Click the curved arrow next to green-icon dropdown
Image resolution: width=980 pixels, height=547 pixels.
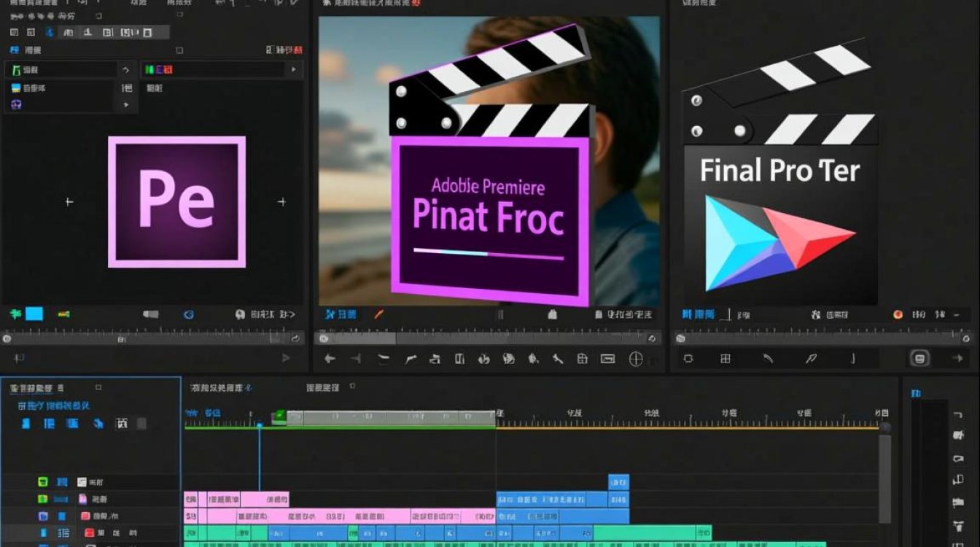coord(125,70)
